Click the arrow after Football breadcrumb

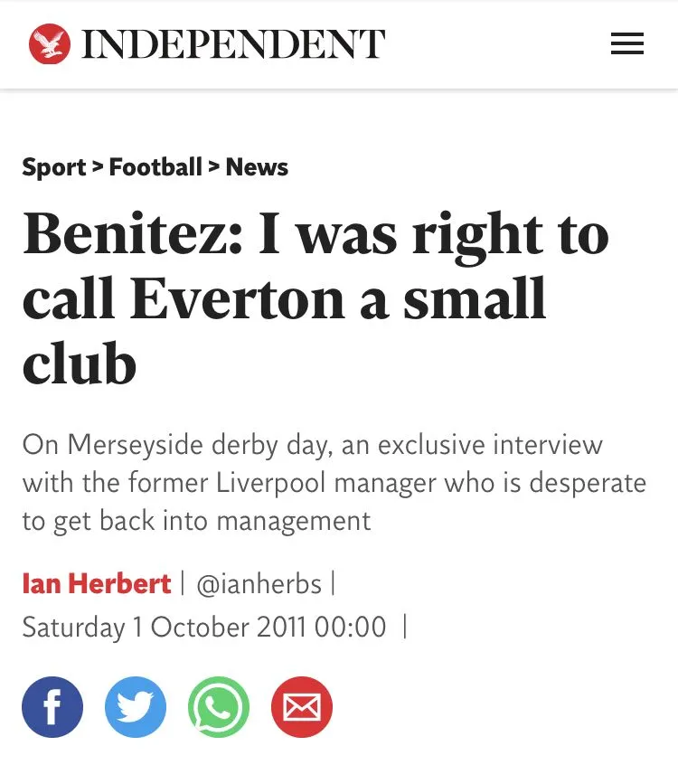tap(214, 166)
